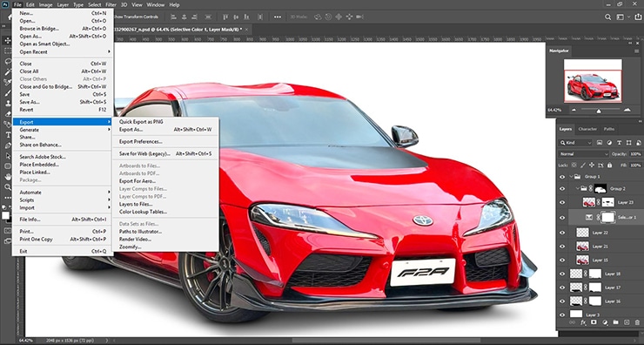Image resolution: width=644 pixels, height=345 pixels.
Task: Open the Normal blend mode dropdown
Action: [584, 154]
